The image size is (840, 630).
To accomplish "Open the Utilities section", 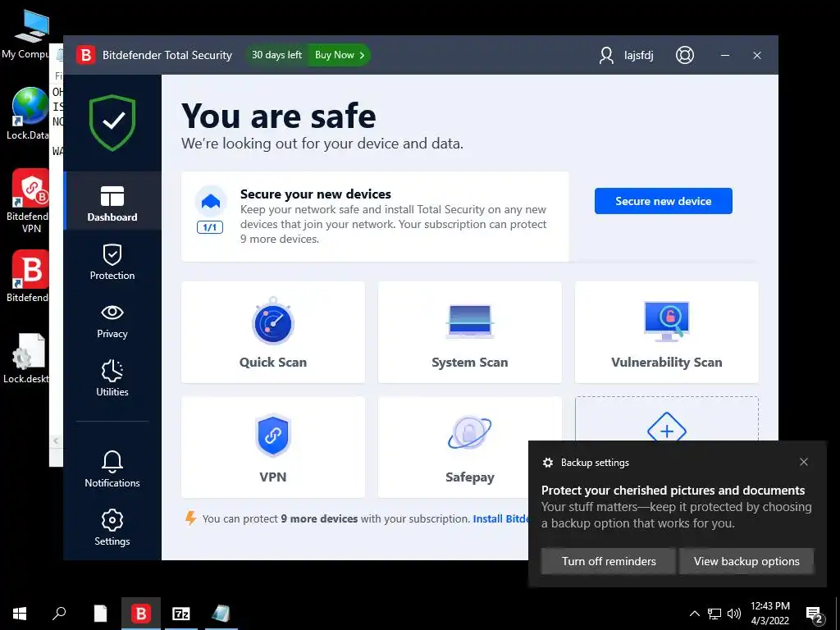I will point(112,378).
